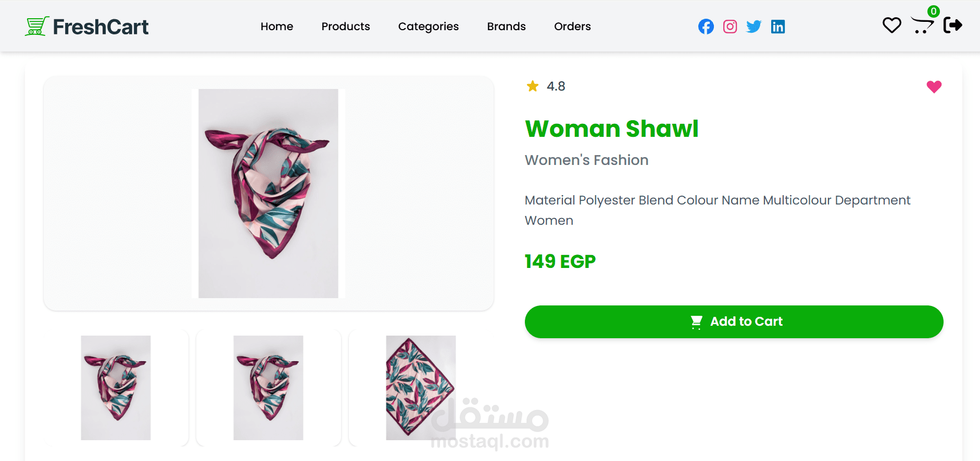
Task: Open the Instagram social link icon
Action: pos(730,27)
